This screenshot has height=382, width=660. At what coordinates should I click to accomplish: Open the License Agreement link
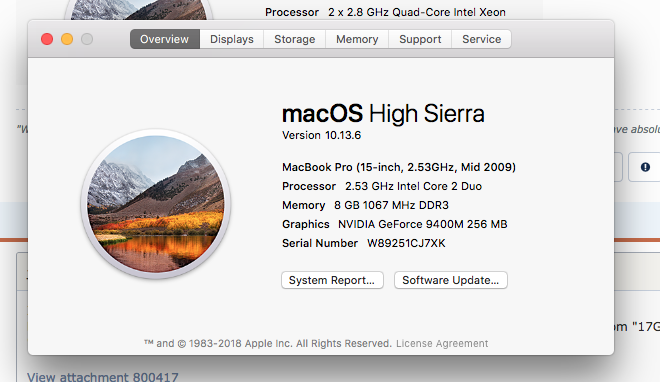pyautogui.click(x=442, y=344)
